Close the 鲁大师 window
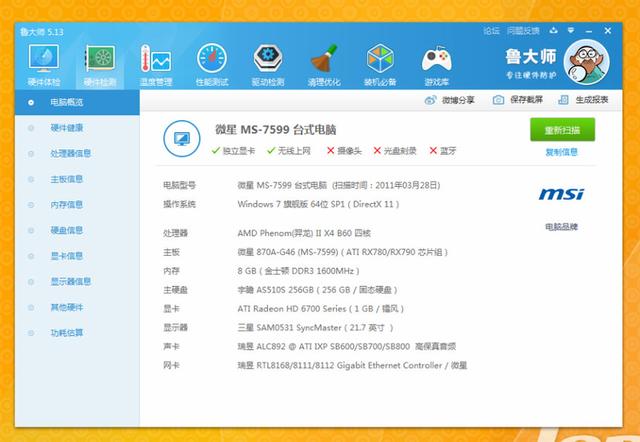 coord(608,31)
